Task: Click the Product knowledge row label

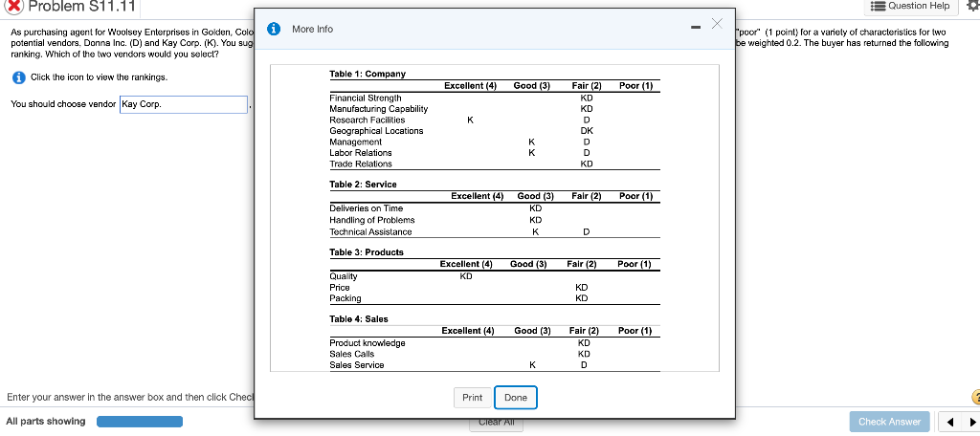Action: tap(367, 343)
